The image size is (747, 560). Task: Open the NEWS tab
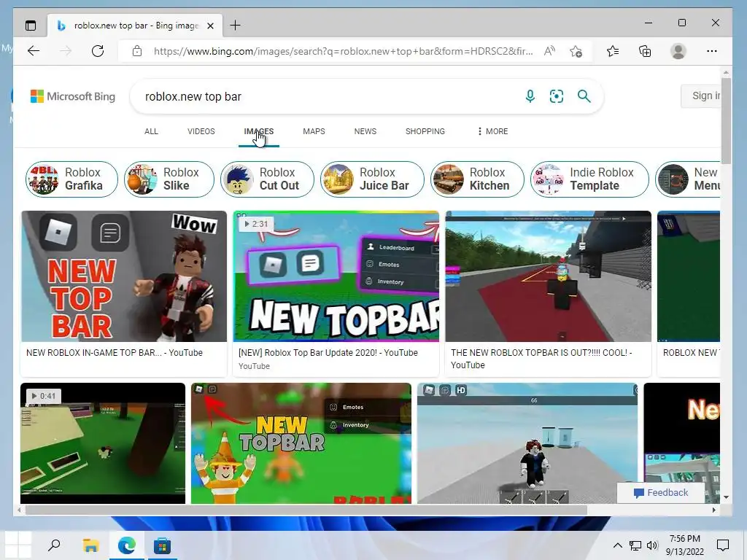click(365, 131)
